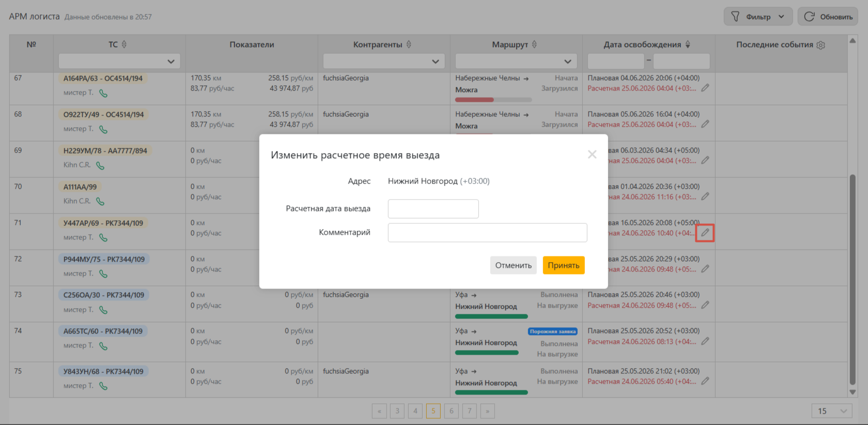Image resolution: width=868 pixels, height=425 pixels.
Task: Call Kihn C.R. in row 69
Action: 100,166
